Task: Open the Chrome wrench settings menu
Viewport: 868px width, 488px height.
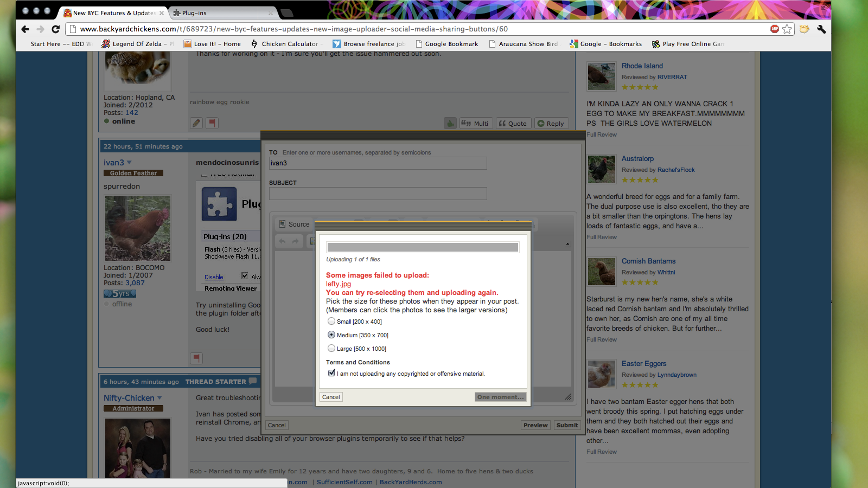Action: pos(821,29)
